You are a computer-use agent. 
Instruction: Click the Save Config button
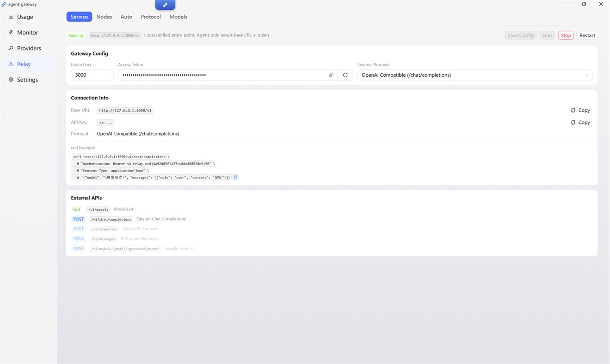point(520,35)
